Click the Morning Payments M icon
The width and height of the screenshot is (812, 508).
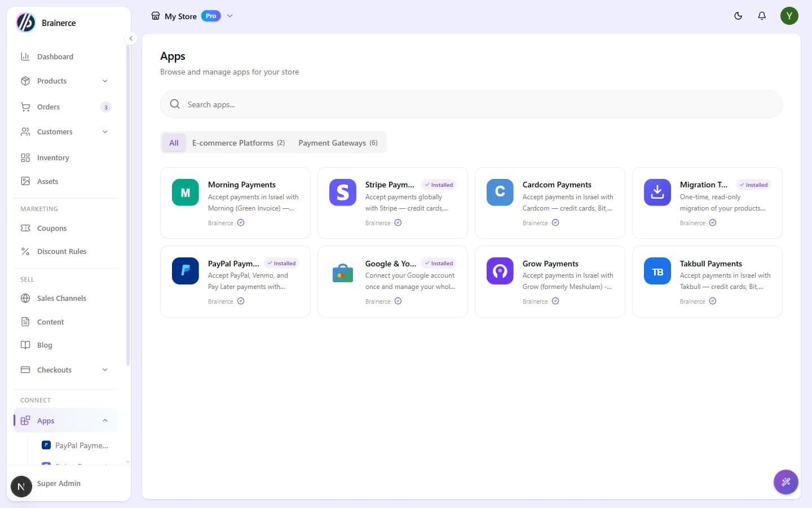click(186, 192)
